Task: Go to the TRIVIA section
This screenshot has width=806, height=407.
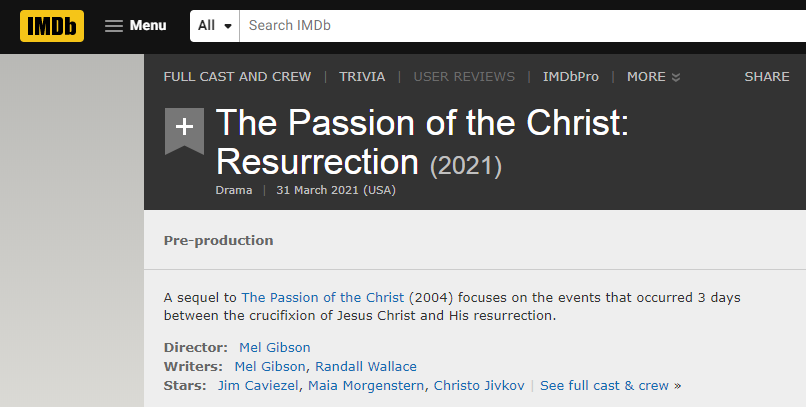Action: 362,77
